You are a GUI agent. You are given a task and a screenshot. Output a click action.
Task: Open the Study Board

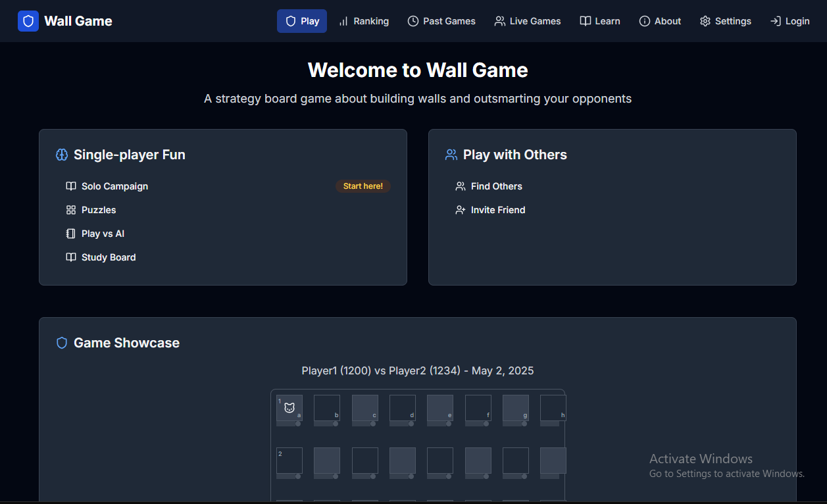point(109,257)
